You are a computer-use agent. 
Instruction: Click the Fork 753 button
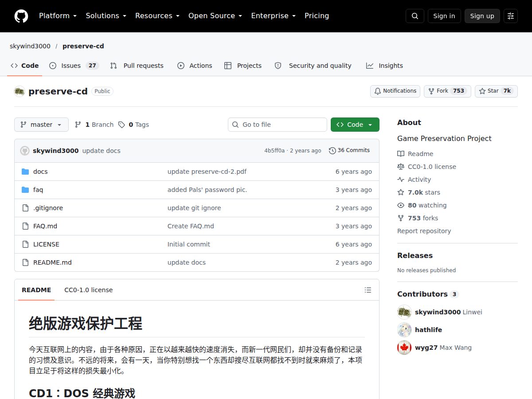coord(447,91)
